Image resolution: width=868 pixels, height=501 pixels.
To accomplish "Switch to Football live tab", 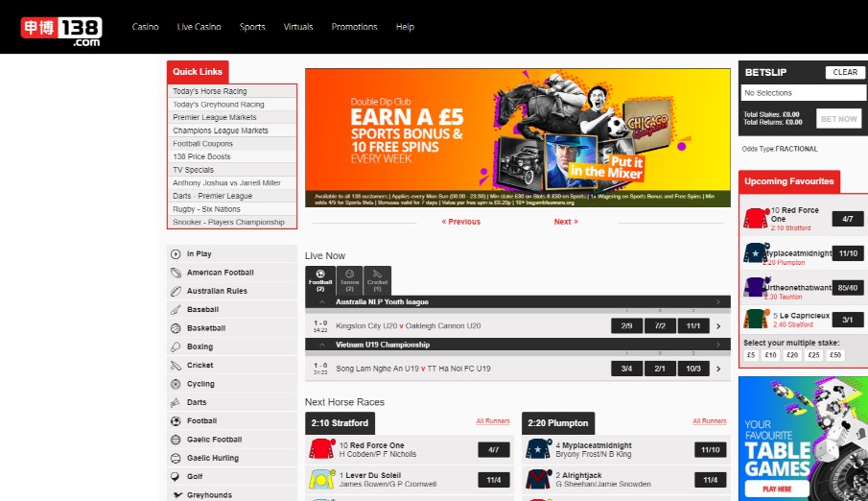I will [320, 280].
